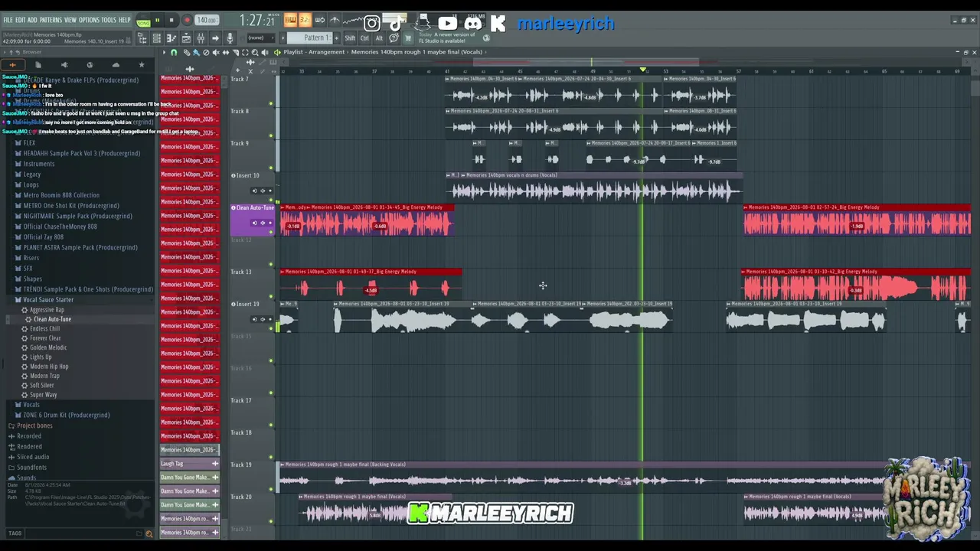Click the Shift modifier button

pyautogui.click(x=350, y=37)
